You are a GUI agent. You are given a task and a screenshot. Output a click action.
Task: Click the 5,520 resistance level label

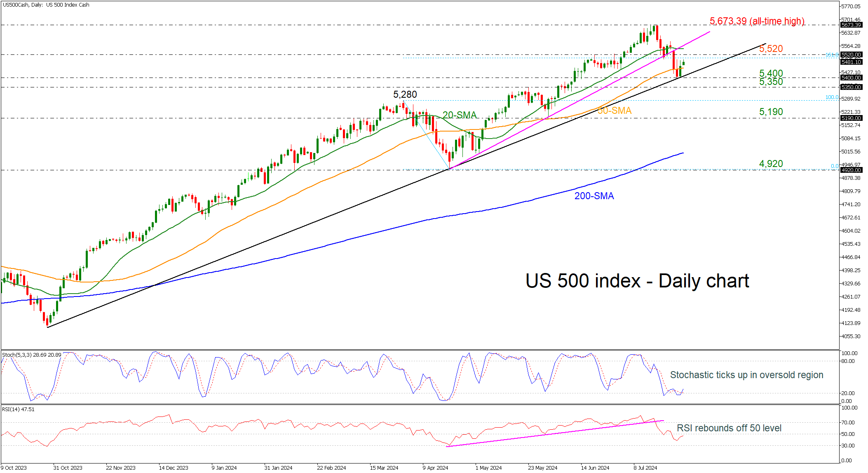pyautogui.click(x=771, y=49)
